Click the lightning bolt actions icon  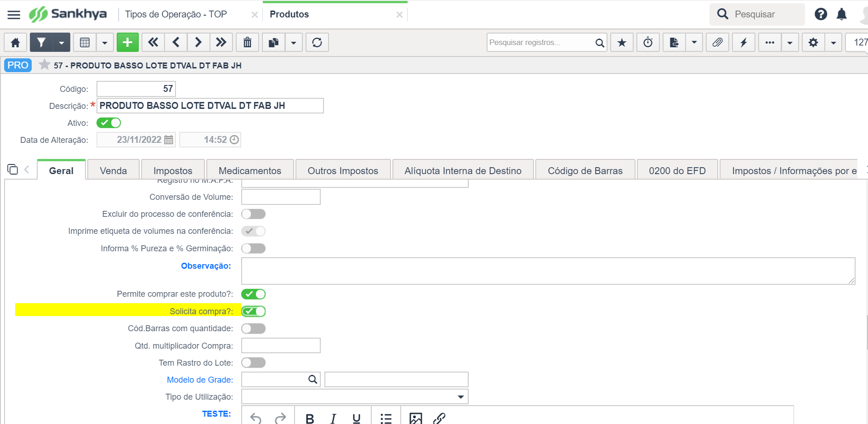743,42
